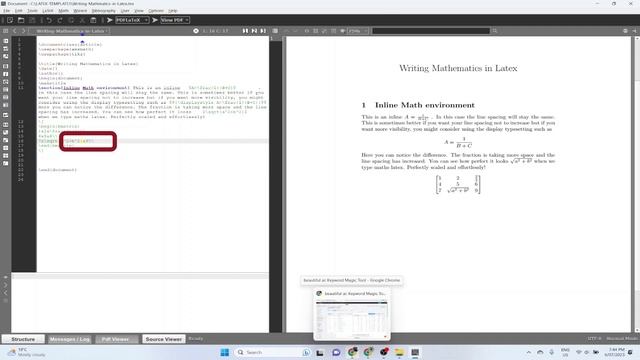
Task: Go to next document arrow
Action: [23, 31]
